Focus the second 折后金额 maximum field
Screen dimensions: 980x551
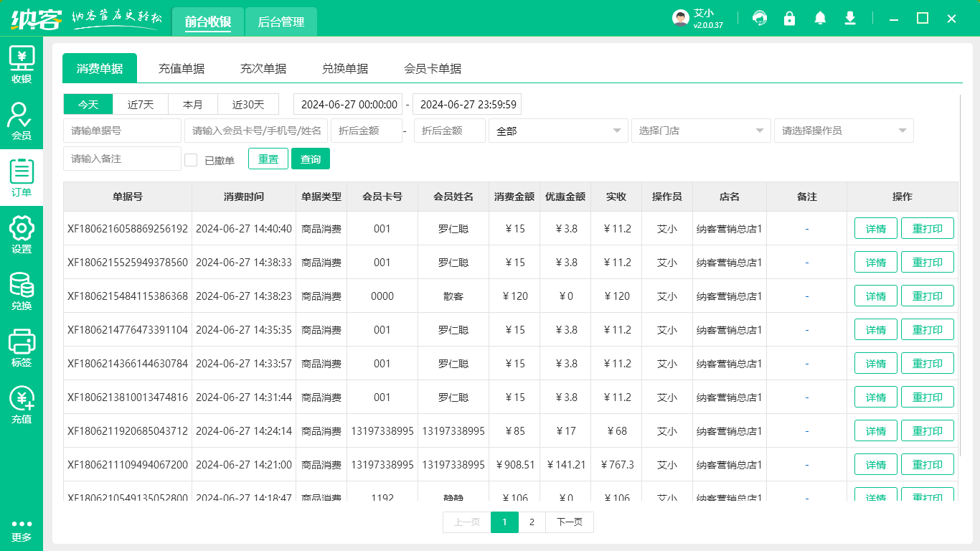point(450,131)
